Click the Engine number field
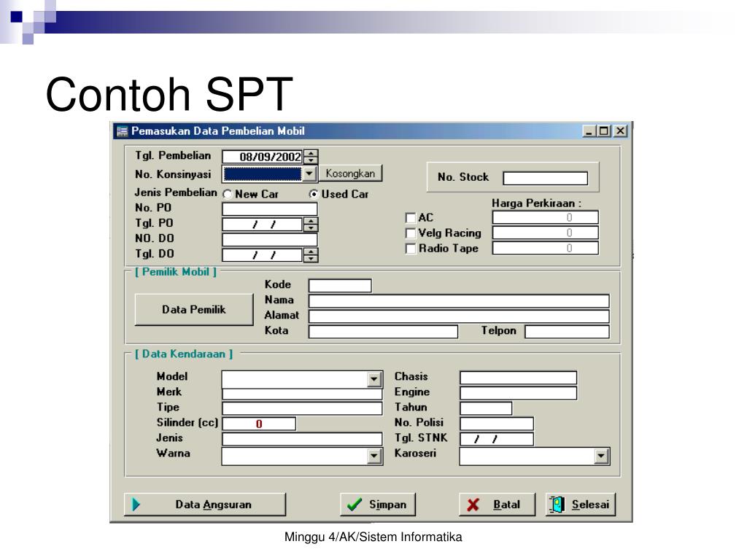 [x=519, y=393]
